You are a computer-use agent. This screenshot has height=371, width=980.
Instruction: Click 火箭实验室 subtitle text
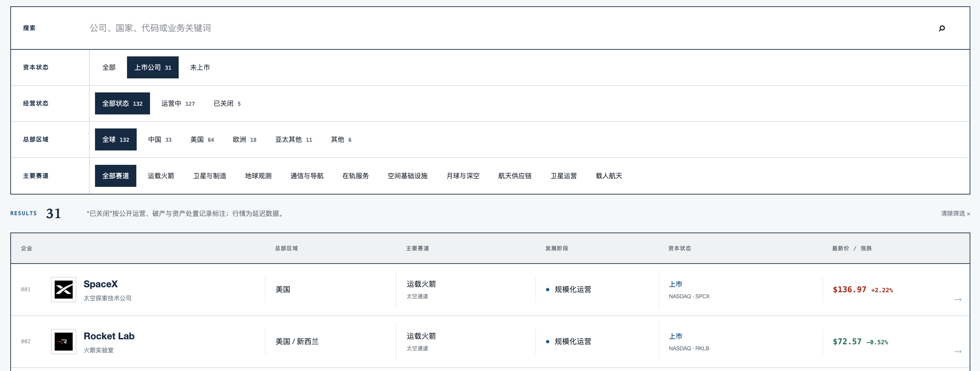pos(99,350)
